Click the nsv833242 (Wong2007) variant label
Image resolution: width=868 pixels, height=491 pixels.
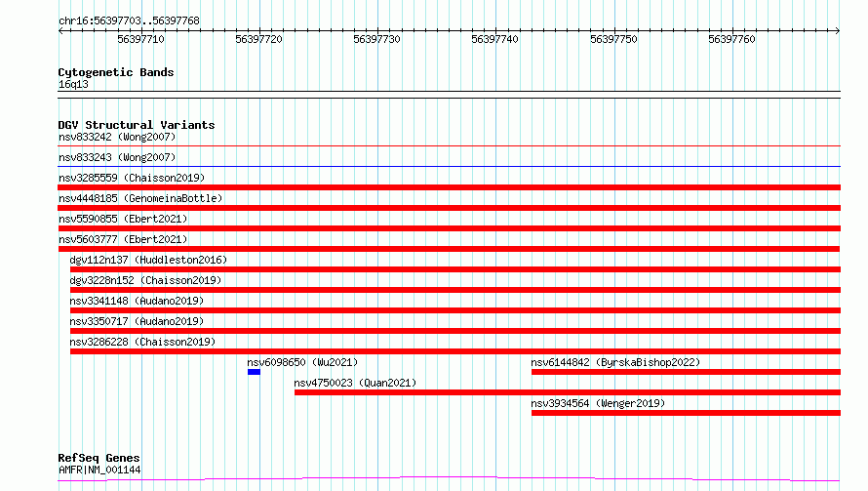coord(117,137)
